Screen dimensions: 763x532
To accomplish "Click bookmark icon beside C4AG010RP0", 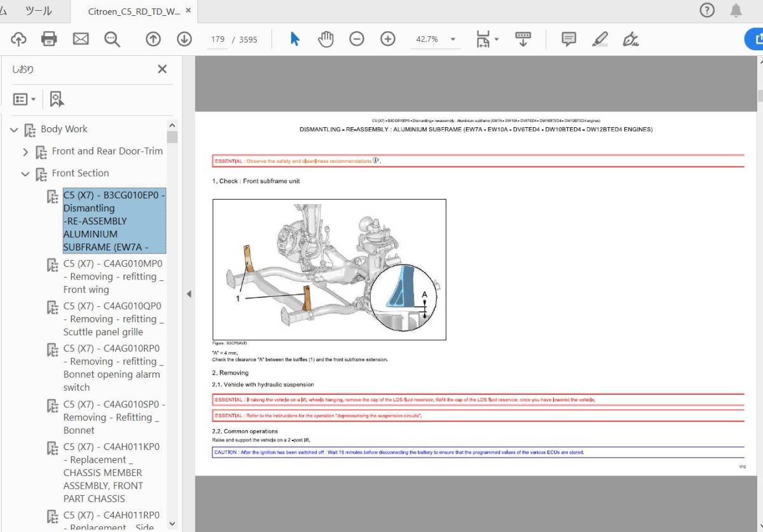I will [53, 350].
